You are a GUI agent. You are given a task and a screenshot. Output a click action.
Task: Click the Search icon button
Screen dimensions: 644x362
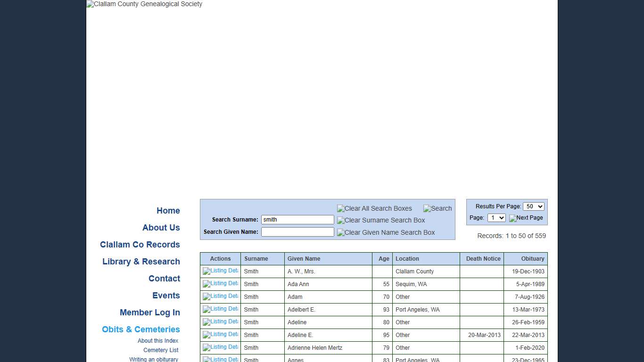point(437,208)
